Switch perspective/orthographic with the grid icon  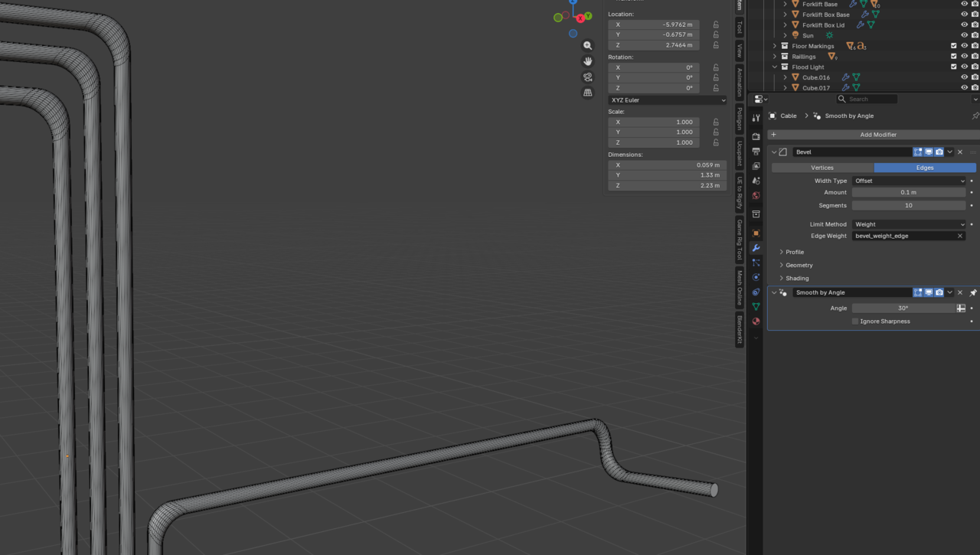click(x=588, y=93)
